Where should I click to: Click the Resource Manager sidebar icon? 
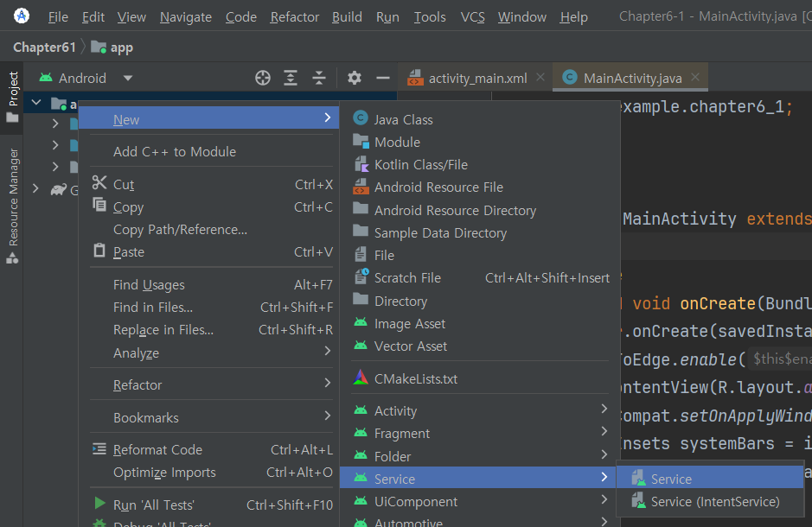point(12,257)
